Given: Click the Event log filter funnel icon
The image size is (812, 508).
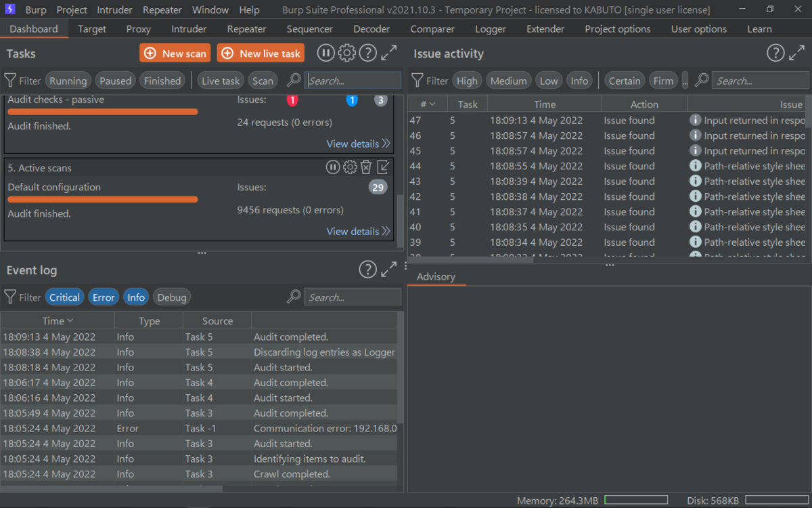Looking at the screenshot, I should (10, 297).
